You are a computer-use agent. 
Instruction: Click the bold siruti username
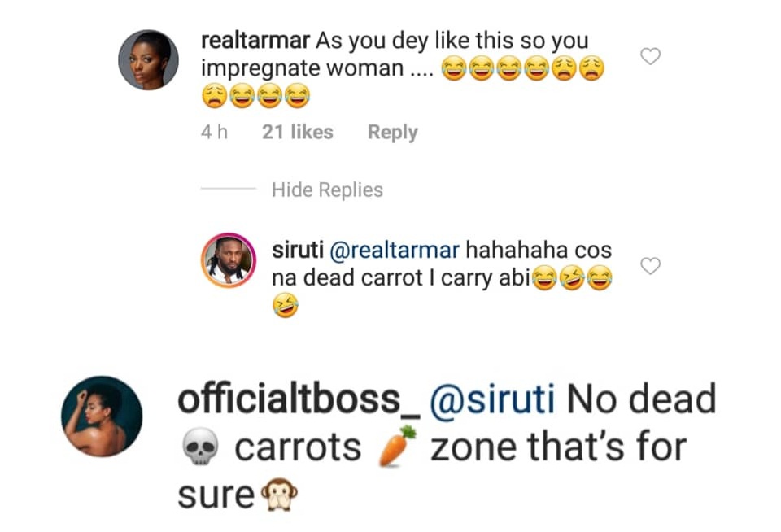297,251
